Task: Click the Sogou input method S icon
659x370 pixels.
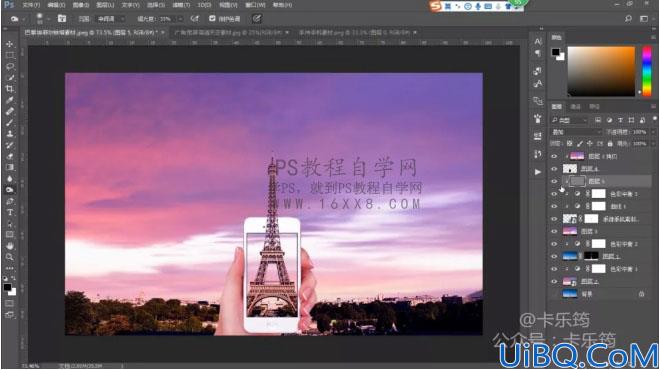Action: click(x=435, y=6)
